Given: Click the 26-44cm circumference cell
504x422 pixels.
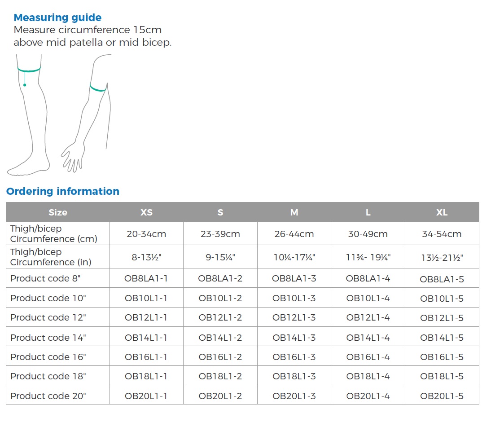Looking at the screenshot, I should (294, 234).
